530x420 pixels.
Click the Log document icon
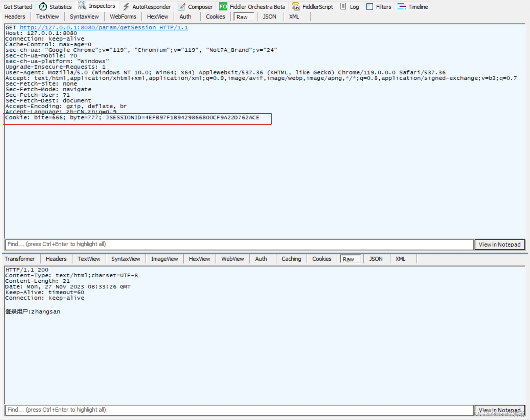click(x=343, y=6)
